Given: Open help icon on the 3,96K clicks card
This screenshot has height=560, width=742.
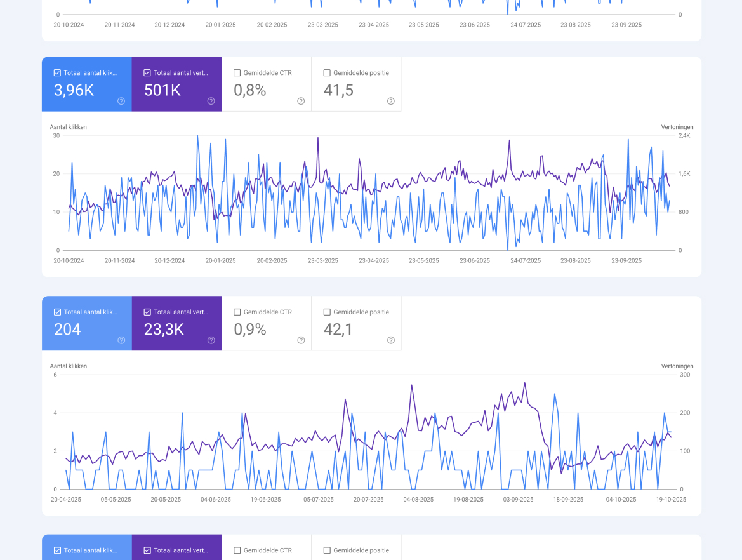Looking at the screenshot, I should point(121,101).
